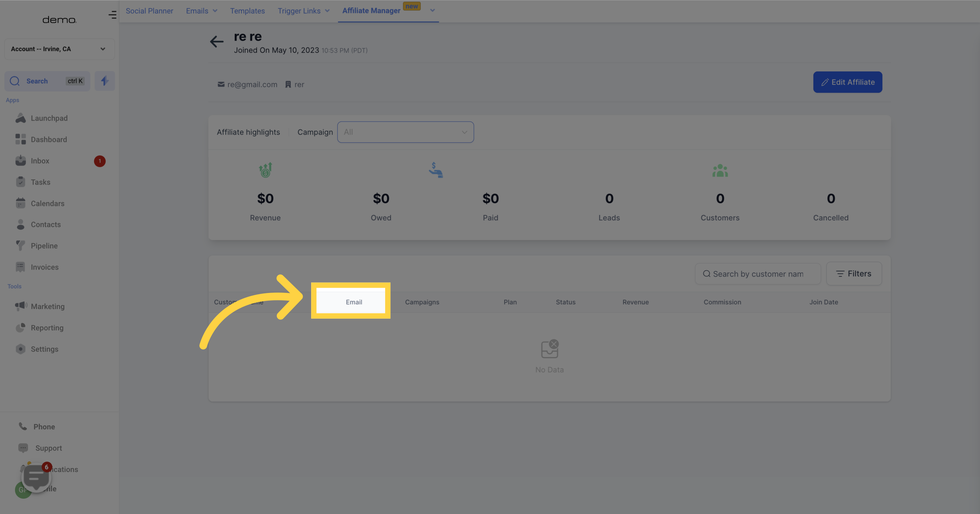Click the lightning bolt quick actions icon
The width and height of the screenshot is (980, 514).
[105, 81]
